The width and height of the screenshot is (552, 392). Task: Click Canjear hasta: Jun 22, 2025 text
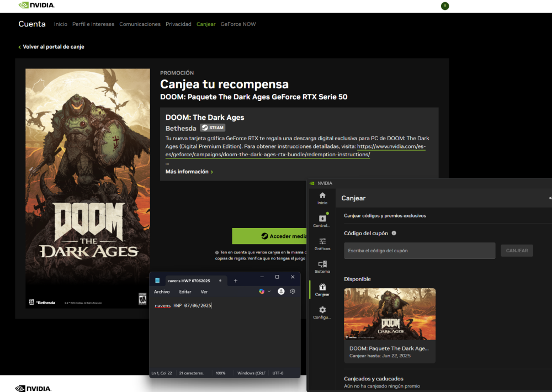coord(380,356)
